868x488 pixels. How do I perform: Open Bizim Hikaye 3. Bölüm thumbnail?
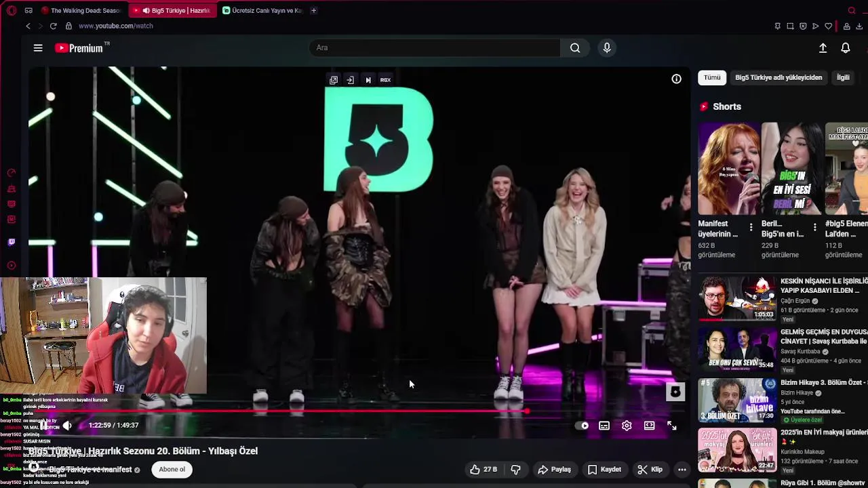(737, 400)
